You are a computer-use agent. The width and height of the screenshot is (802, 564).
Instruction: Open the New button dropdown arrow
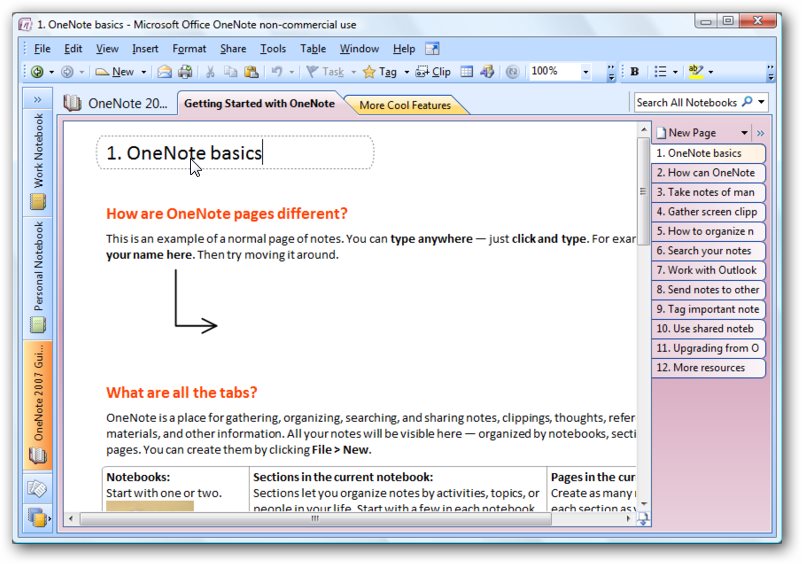coord(144,72)
